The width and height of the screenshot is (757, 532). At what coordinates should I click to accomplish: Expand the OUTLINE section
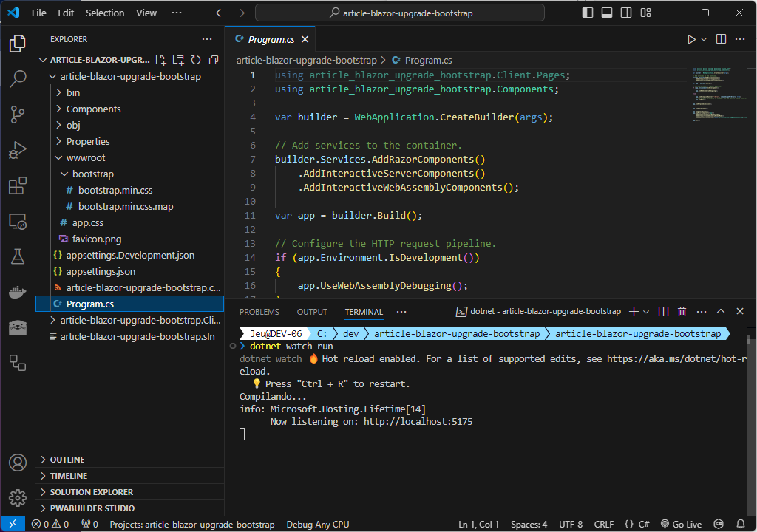[130, 460]
